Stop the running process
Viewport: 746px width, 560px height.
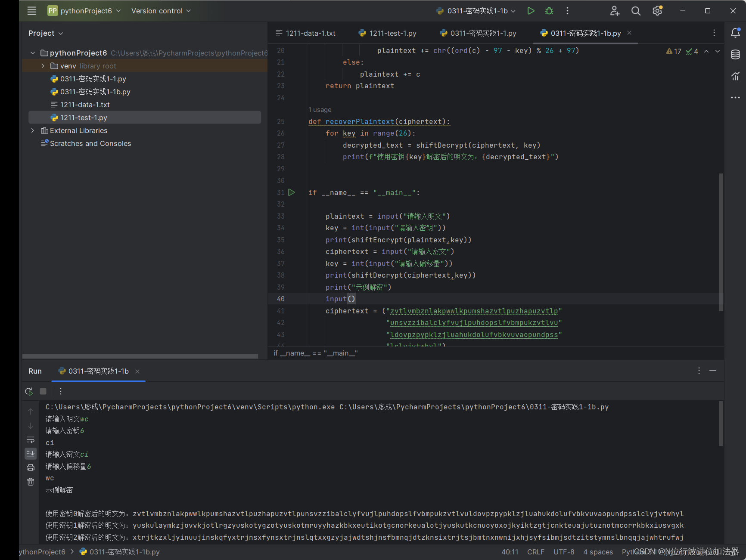pos(43,391)
